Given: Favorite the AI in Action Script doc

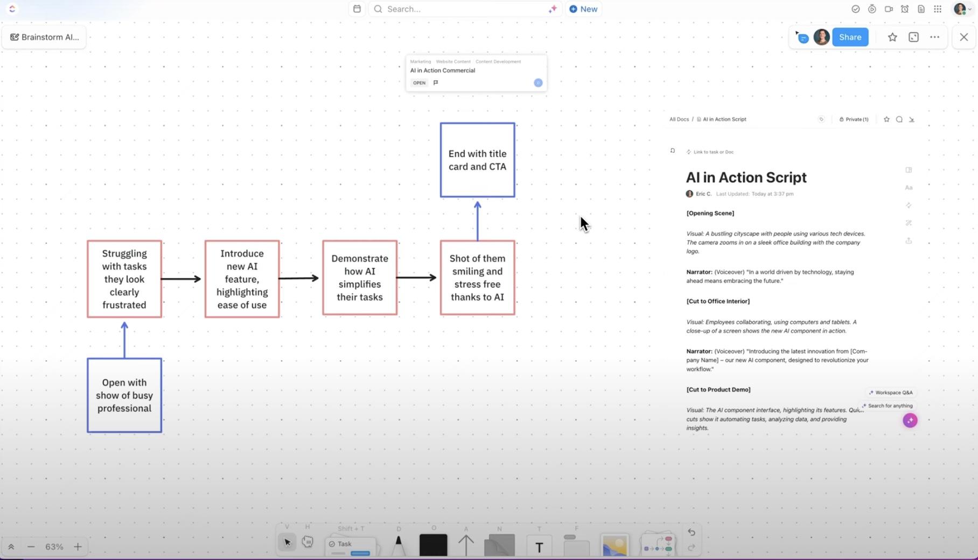Looking at the screenshot, I should (x=886, y=119).
